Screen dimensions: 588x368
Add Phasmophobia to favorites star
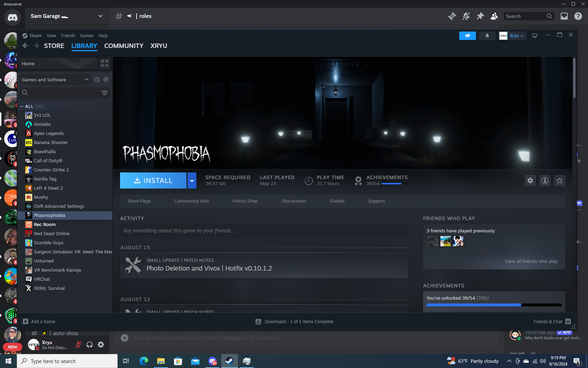pyautogui.click(x=560, y=180)
